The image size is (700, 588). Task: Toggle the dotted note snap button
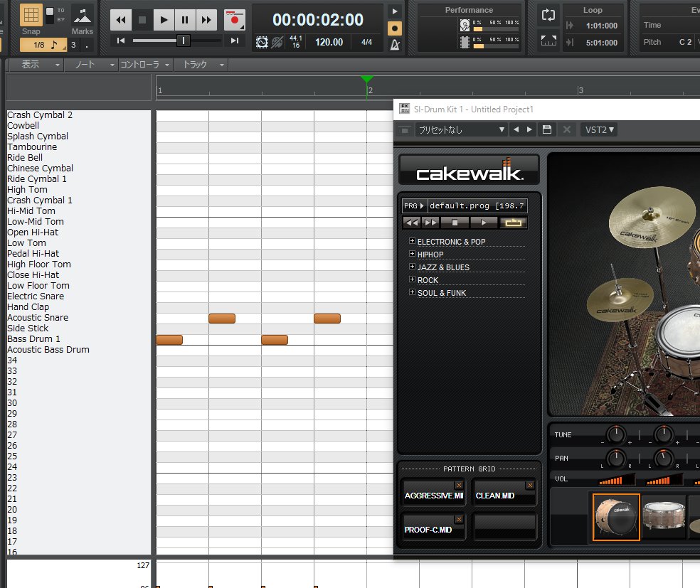tap(87, 45)
